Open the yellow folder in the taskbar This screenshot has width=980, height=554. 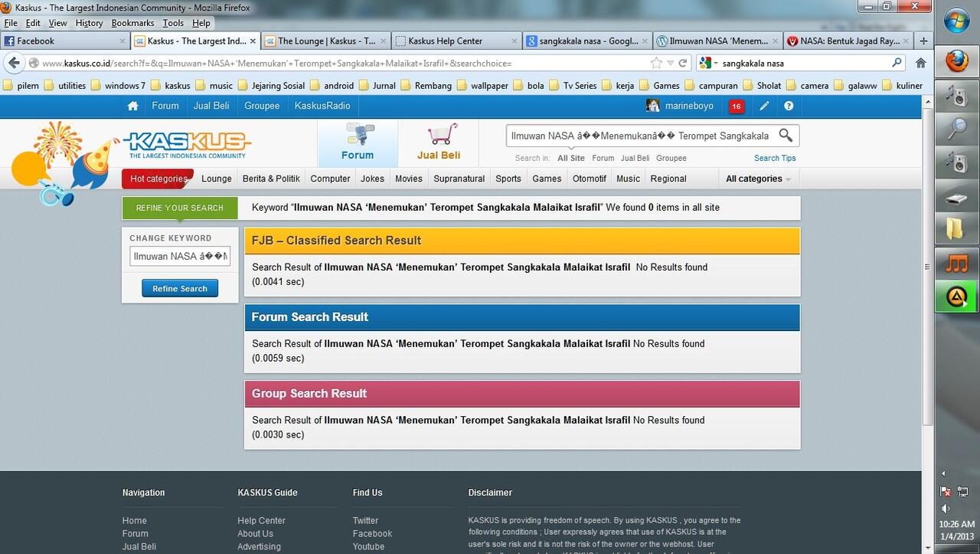click(x=956, y=229)
